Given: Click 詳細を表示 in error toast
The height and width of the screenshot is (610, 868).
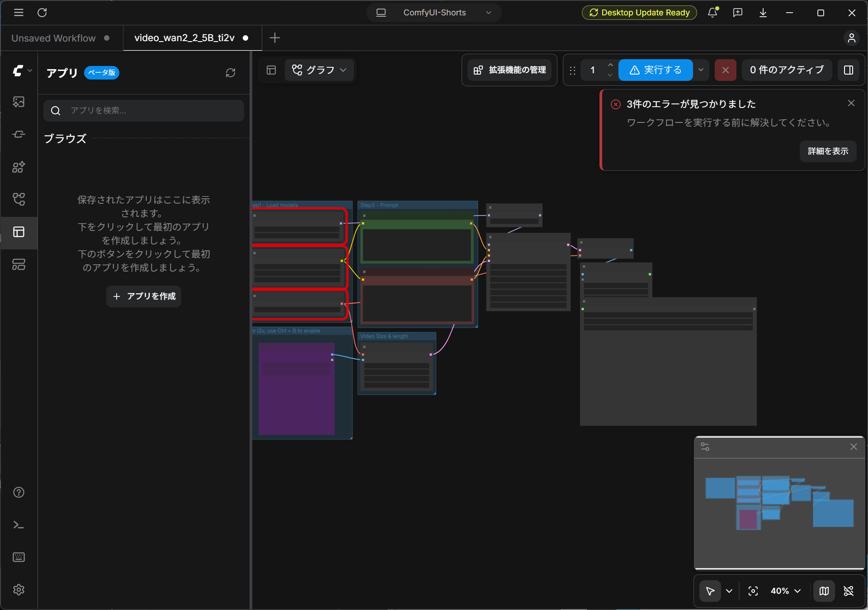Looking at the screenshot, I should click(828, 151).
